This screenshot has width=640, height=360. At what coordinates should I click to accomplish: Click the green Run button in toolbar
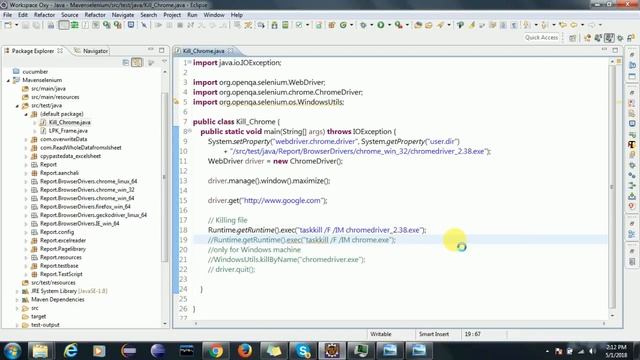(x=380, y=25)
